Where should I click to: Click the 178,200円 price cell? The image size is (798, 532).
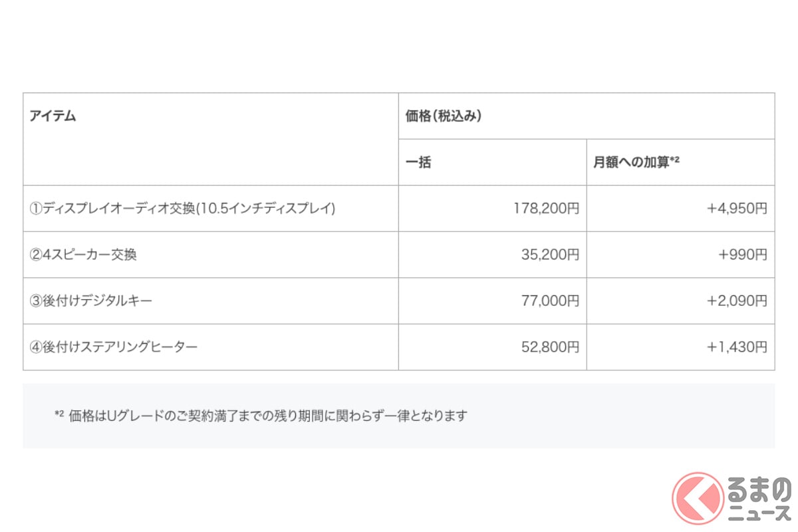[x=546, y=209]
